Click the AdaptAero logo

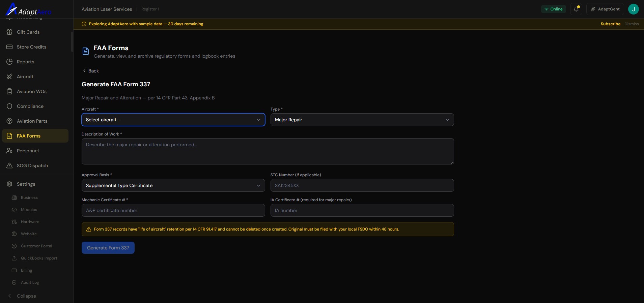(28, 9)
